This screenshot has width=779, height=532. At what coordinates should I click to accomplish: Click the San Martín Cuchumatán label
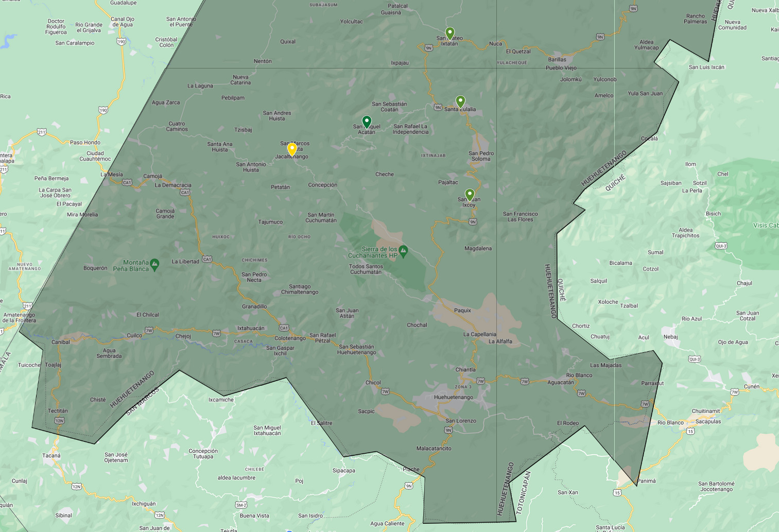click(x=321, y=218)
